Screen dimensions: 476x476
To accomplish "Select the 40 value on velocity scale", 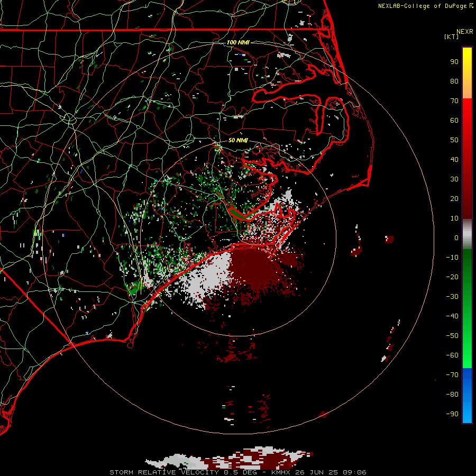I will [454, 160].
